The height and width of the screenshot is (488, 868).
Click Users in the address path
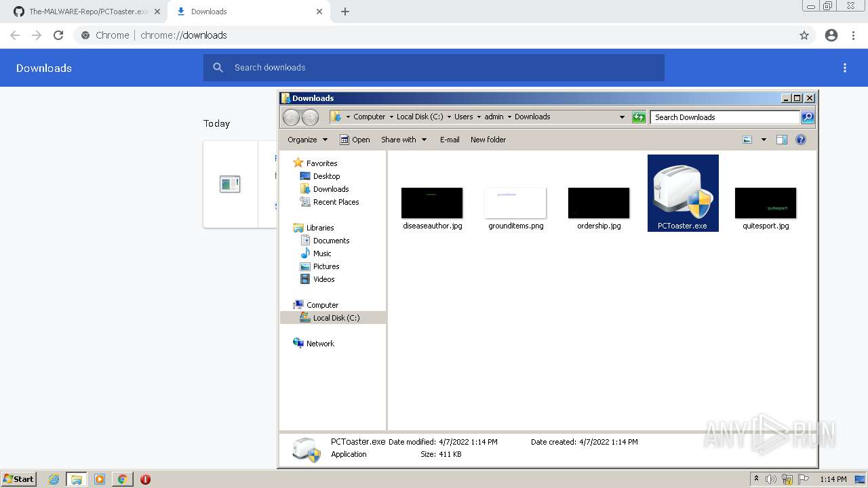[x=464, y=117]
